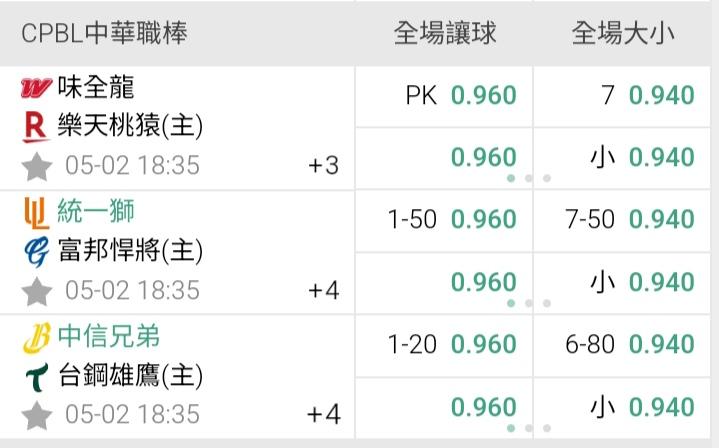Bet on 1-50 0.960 handicap for 統一獅

(x=444, y=220)
